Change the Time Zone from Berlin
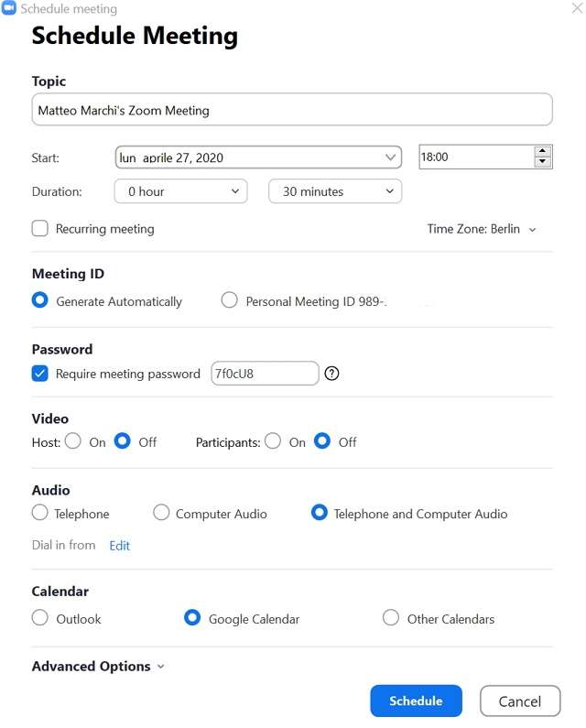The height and width of the screenshot is (728, 586). pos(482,229)
